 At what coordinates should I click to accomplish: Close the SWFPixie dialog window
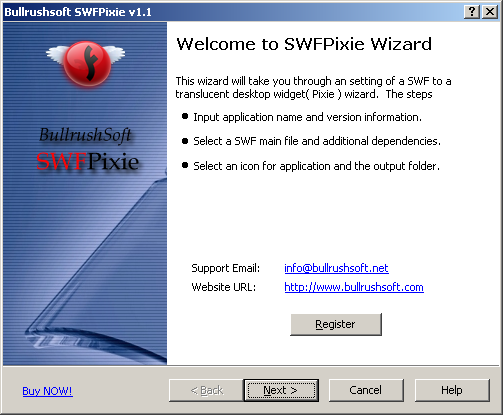(490, 12)
